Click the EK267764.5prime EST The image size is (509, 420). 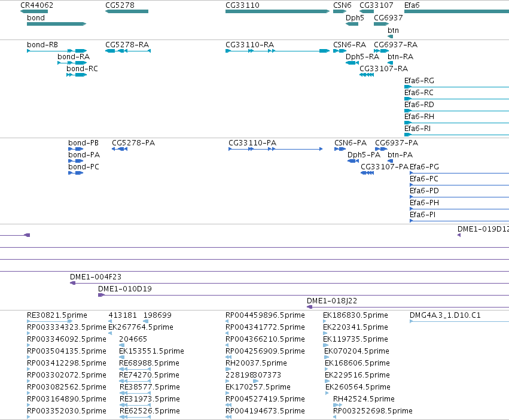tap(110, 333)
